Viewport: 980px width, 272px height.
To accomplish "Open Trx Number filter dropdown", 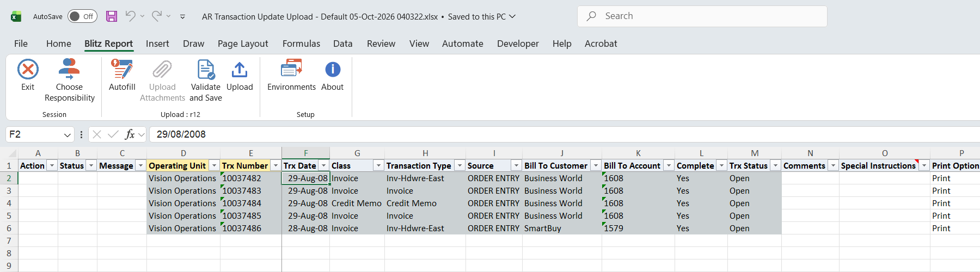I will click(x=276, y=165).
